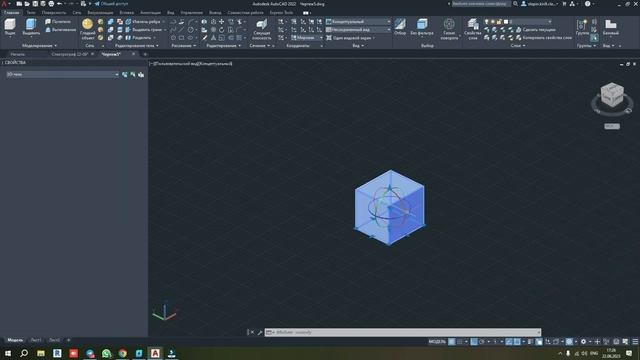Click the ViewCube in the viewport
Viewport: 640px width, 360px height.
click(x=612, y=95)
